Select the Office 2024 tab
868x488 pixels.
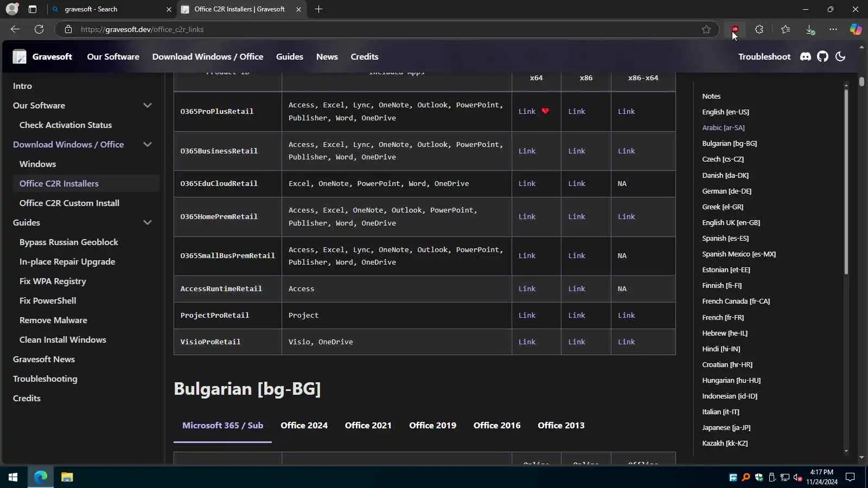pyautogui.click(x=304, y=426)
